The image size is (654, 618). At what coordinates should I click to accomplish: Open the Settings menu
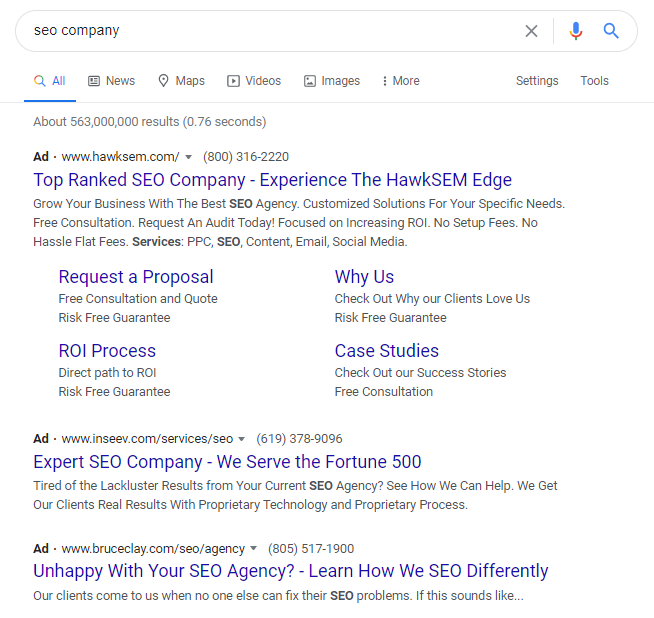pyautogui.click(x=537, y=81)
